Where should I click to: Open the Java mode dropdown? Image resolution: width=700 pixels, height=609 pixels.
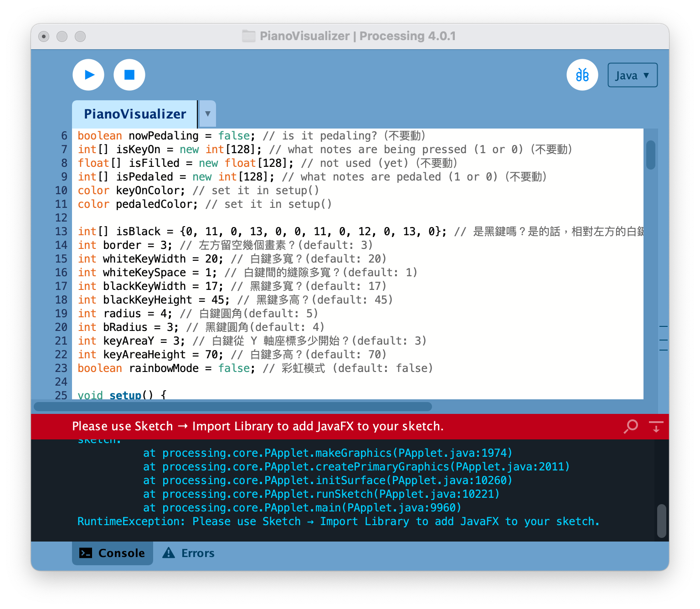tap(633, 75)
